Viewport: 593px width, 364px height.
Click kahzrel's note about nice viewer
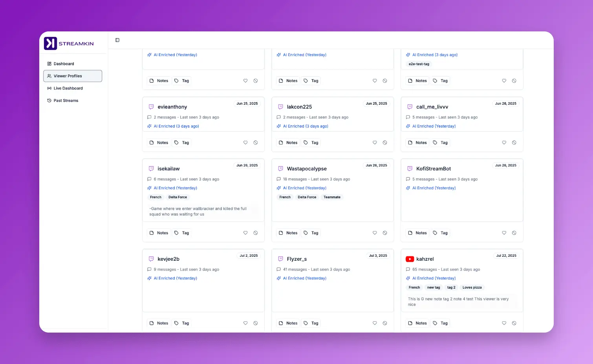pos(458,302)
